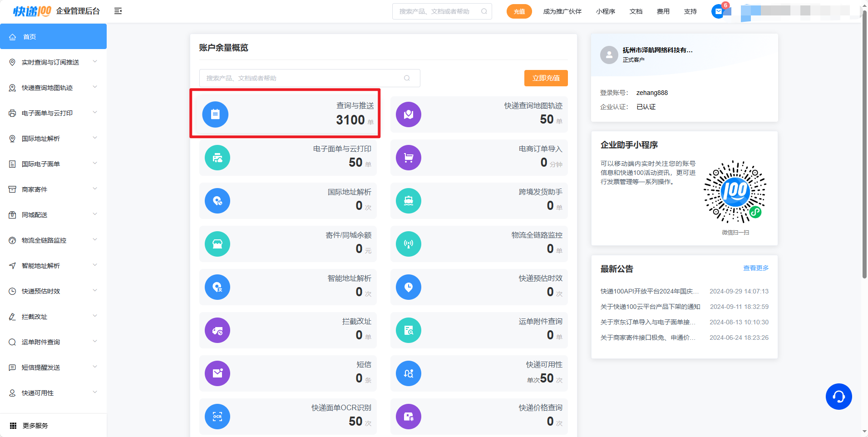
Task: Click the 立即充值 button
Action: [546, 78]
